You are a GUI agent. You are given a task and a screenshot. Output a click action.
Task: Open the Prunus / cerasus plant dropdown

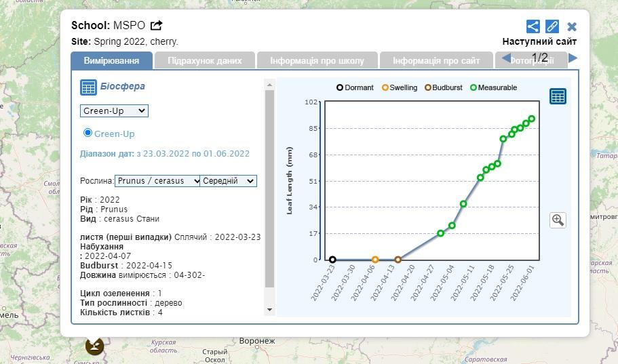[157, 181]
